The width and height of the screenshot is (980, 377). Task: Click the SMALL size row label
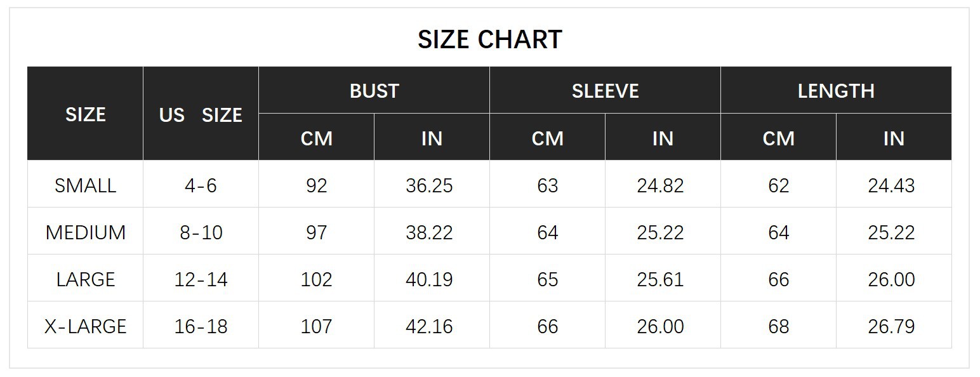tap(85, 185)
